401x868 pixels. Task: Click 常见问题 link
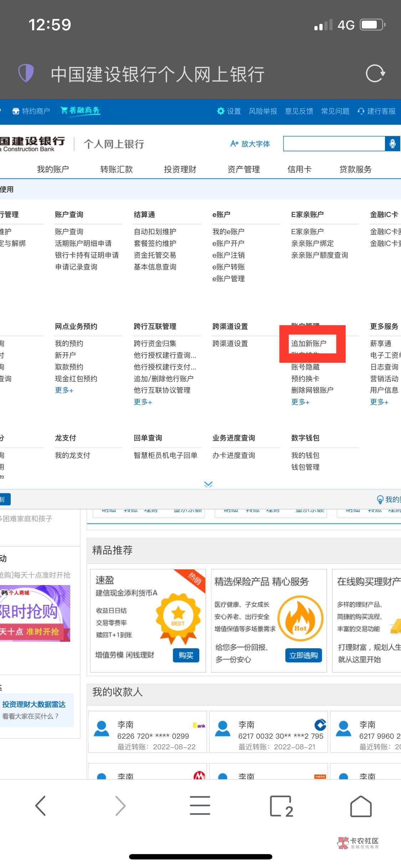[x=335, y=111]
